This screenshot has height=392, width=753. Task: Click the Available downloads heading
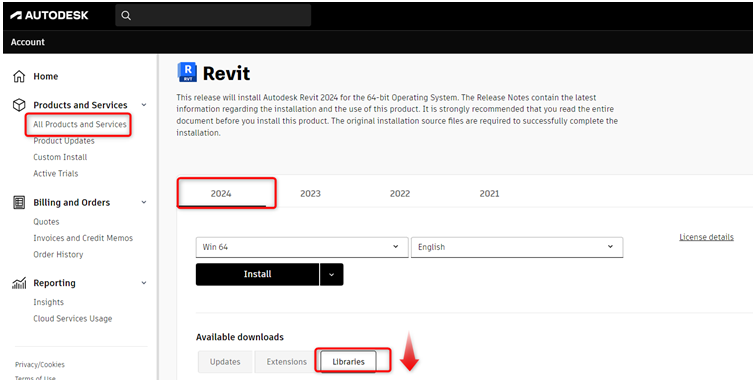[x=240, y=337]
